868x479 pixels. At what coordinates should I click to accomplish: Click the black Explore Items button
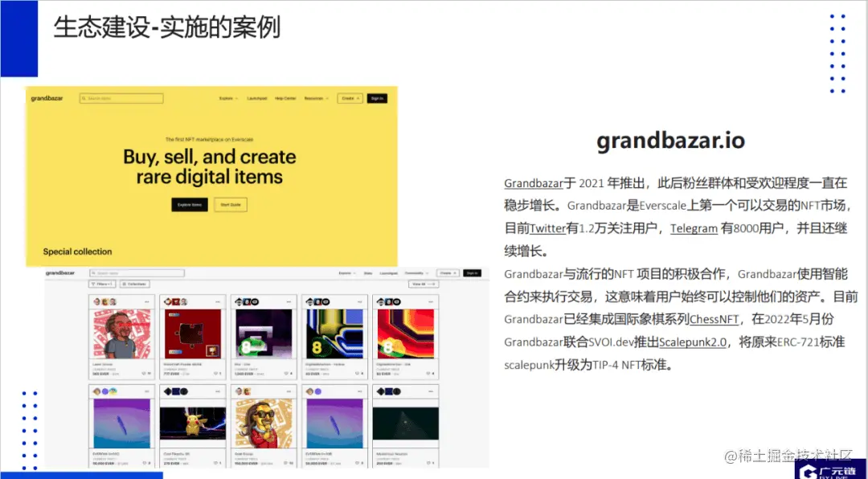pos(190,204)
